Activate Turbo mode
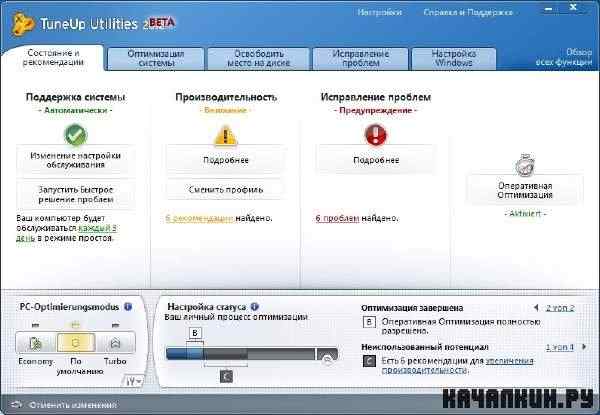Image resolution: width=600 pixels, height=415 pixels. click(115, 343)
